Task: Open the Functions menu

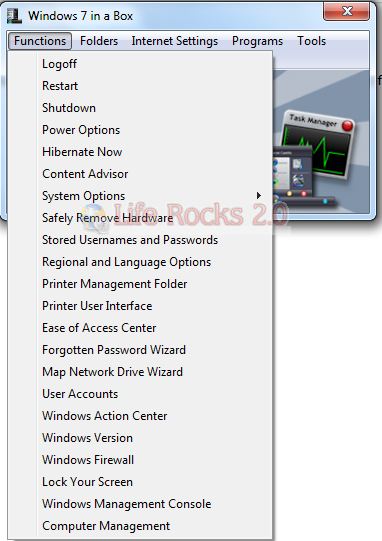Action: [x=40, y=41]
